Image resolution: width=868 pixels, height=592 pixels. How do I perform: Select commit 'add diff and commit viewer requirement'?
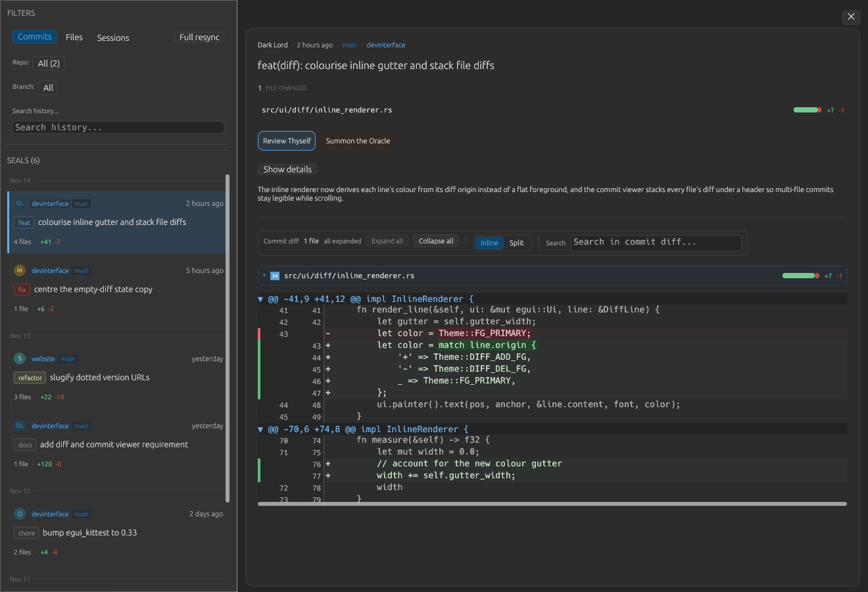pos(117,445)
